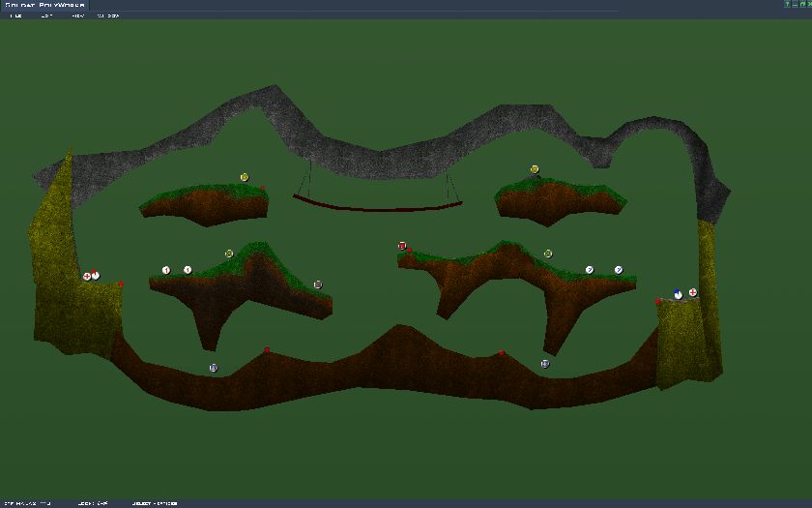Select the blue-grey marker on lower-right ground
The width and height of the screenshot is (812, 508).
(545, 364)
